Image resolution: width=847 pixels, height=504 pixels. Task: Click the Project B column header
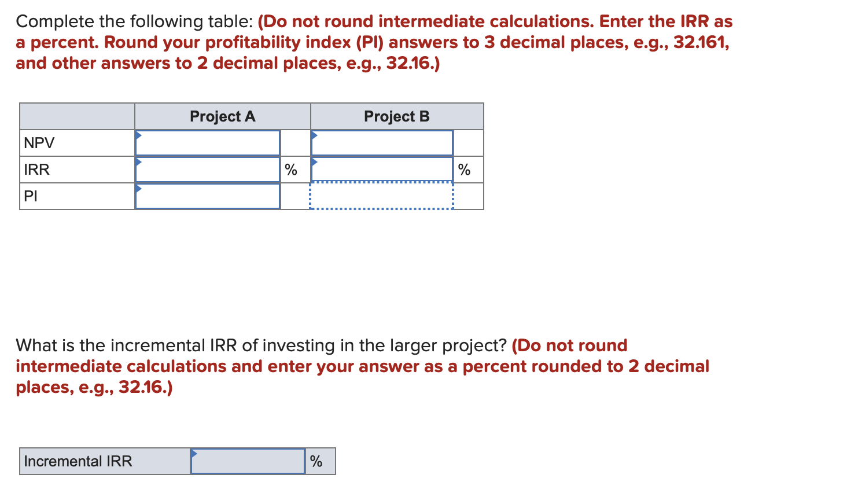pyautogui.click(x=397, y=116)
